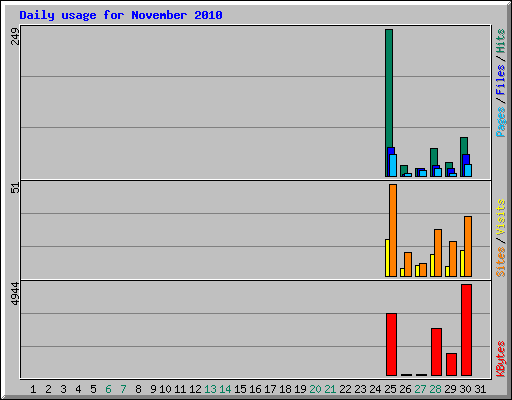Viewport: 512px width, 400px height.
Task: Click green weekend day 14 label
Action: pos(225,389)
